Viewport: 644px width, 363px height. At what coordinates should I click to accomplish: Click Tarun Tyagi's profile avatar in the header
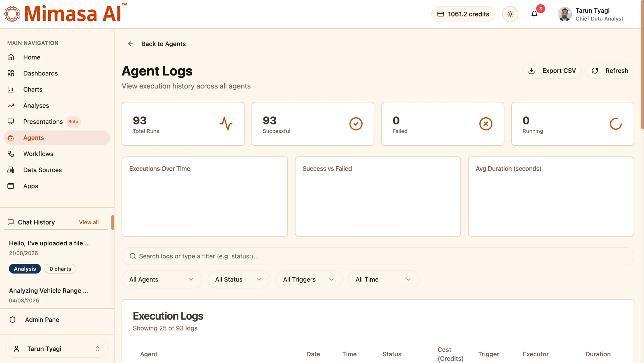[x=565, y=14]
